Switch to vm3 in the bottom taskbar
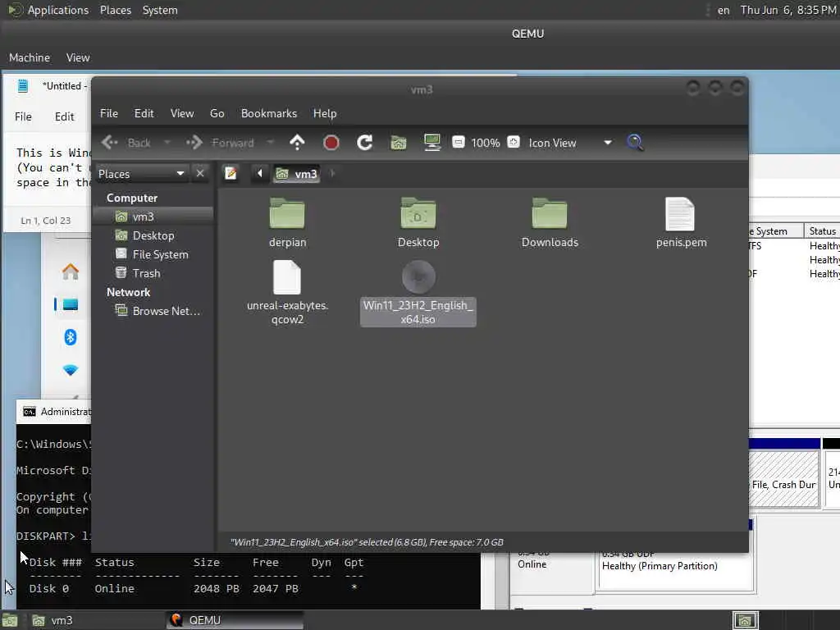This screenshot has height=630, width=840. (95, 620)
